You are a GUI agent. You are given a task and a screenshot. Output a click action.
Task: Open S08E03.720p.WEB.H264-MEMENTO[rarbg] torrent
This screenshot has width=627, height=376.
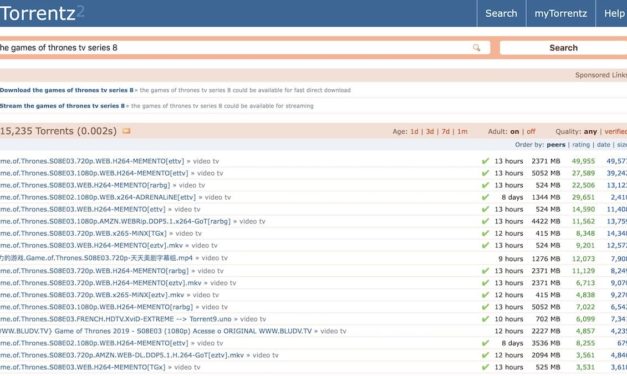click(x=94, y=271)
